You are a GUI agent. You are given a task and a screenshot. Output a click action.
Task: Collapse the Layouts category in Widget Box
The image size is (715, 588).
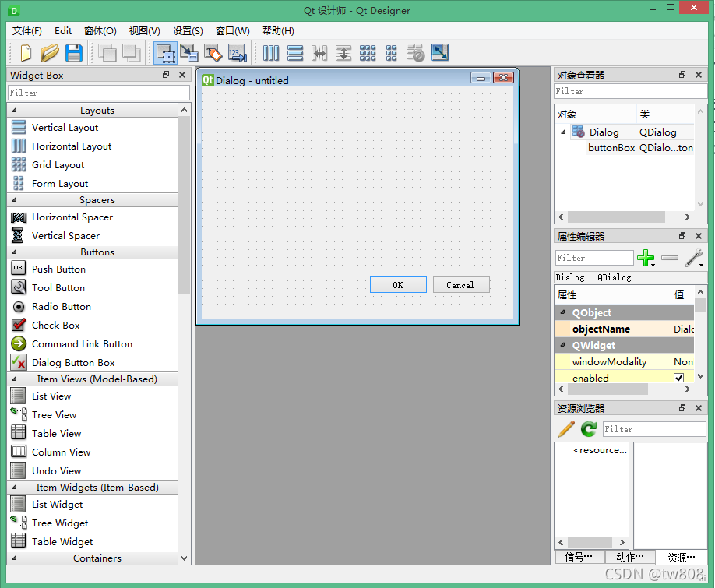click(14, 111)
